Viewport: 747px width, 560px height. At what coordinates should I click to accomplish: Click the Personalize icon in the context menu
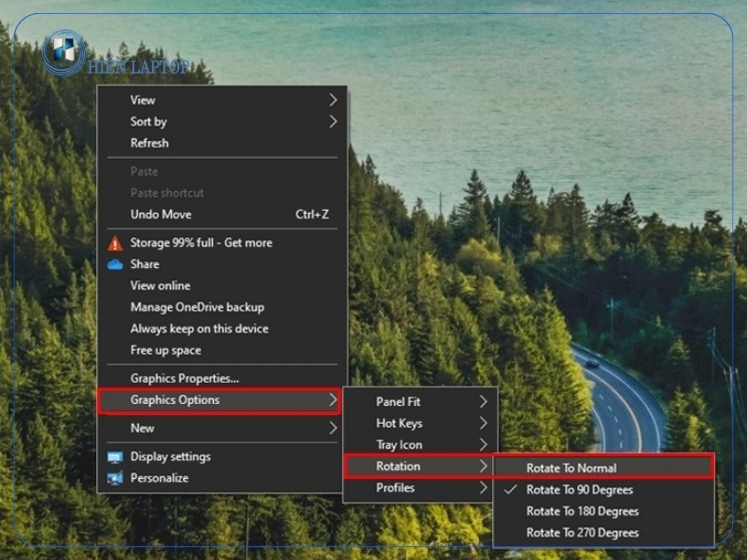pos(115,478)
